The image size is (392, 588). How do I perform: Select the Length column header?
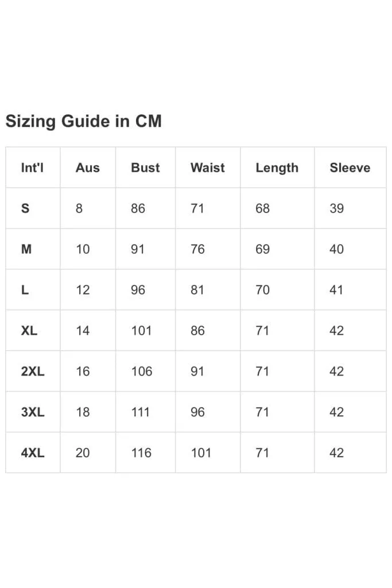tap(277, 168)
